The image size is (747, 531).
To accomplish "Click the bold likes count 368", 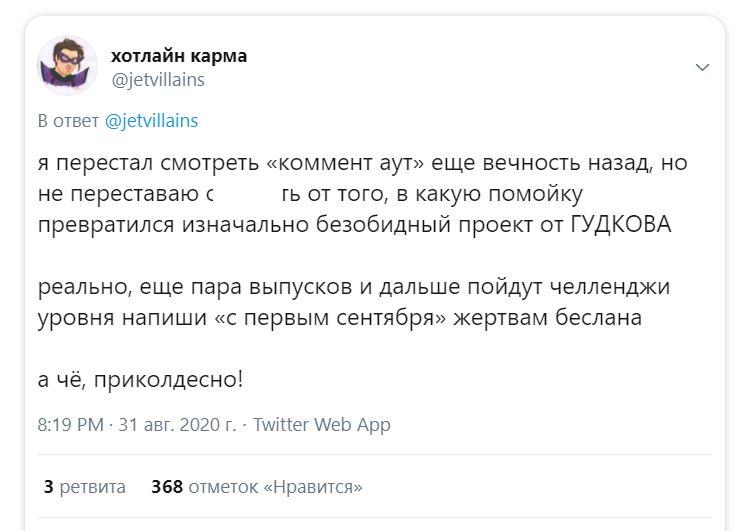I will (x=167, y=487).
